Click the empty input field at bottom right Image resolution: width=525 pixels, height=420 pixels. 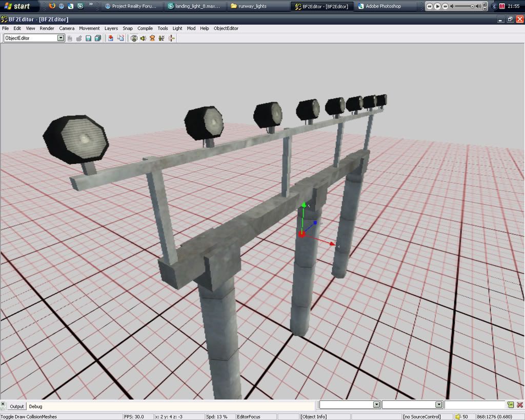tap(475, 405)
